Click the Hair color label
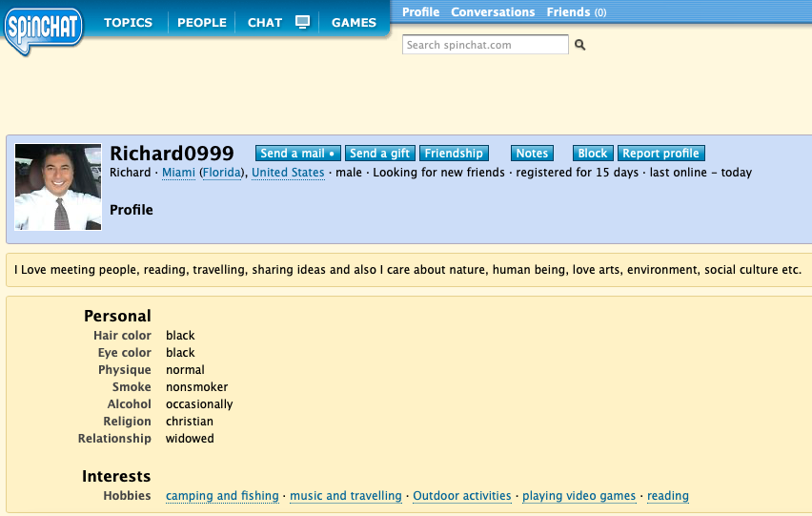The height and width of the screenshot is (516, 812). pos(122,336)
